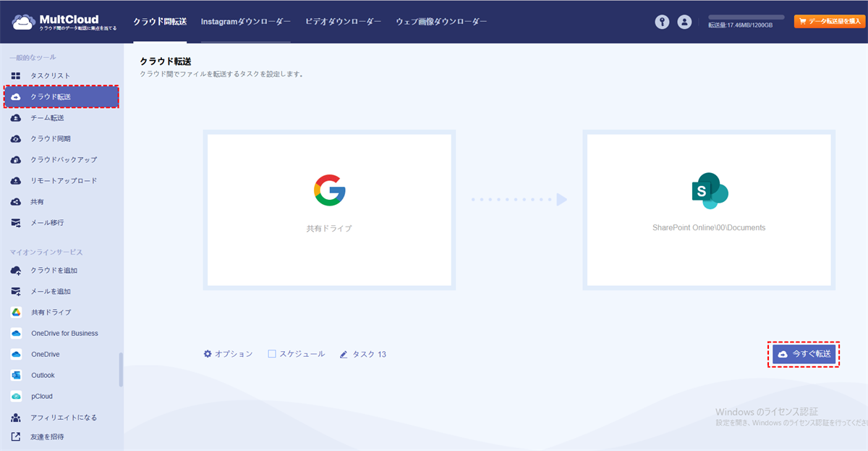Click the affiliate people icon
Image resolution: width=868 pixels, height=451 pixels.
click(x=16, y=417)
